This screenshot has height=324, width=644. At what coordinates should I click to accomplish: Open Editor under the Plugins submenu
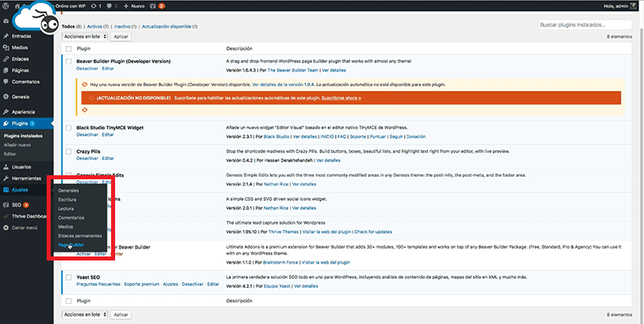coord(10,154)
